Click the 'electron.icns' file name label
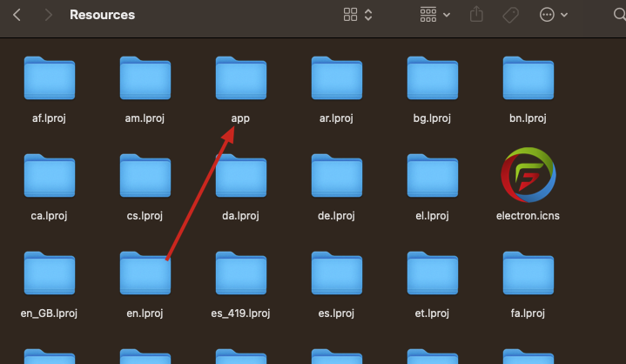 tap(528, 216)
